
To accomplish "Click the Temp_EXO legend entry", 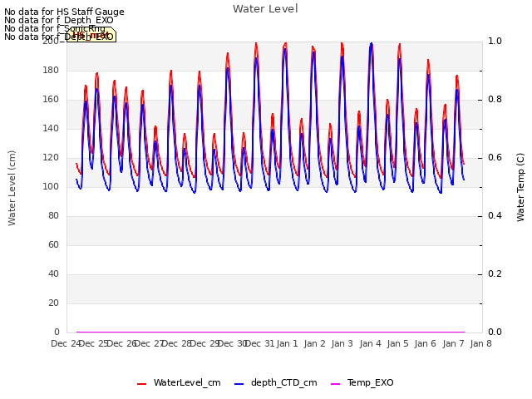I will (362, 382).
